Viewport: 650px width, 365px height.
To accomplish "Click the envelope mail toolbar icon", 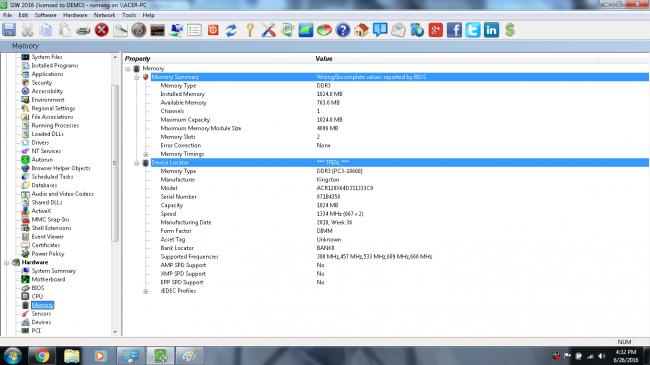I will tap(398, 30).
